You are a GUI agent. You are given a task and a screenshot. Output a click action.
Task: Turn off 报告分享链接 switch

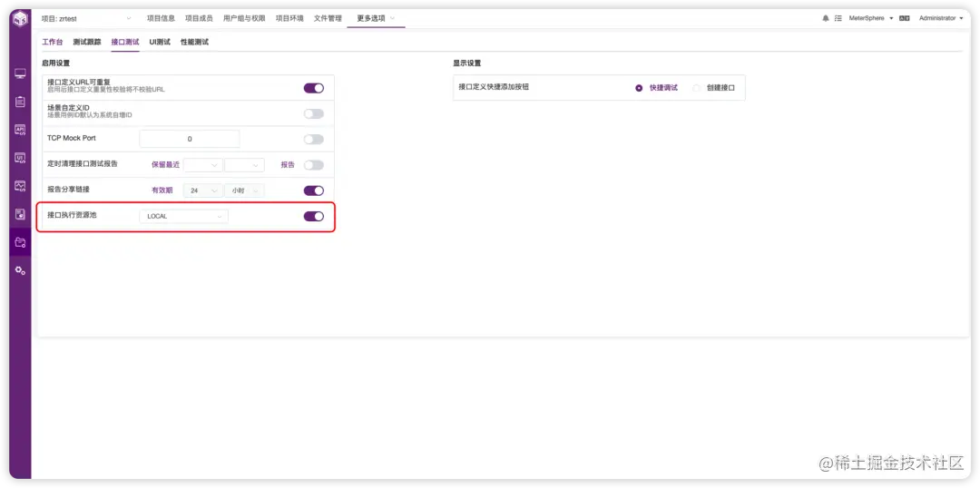point(314,190)
